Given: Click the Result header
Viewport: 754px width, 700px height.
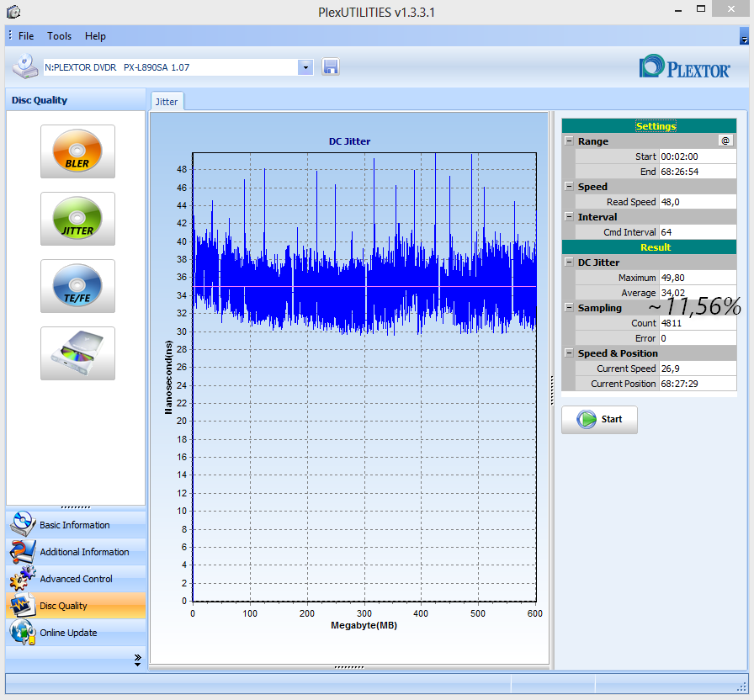Looking at the screenshot, I should pos(649,247).
